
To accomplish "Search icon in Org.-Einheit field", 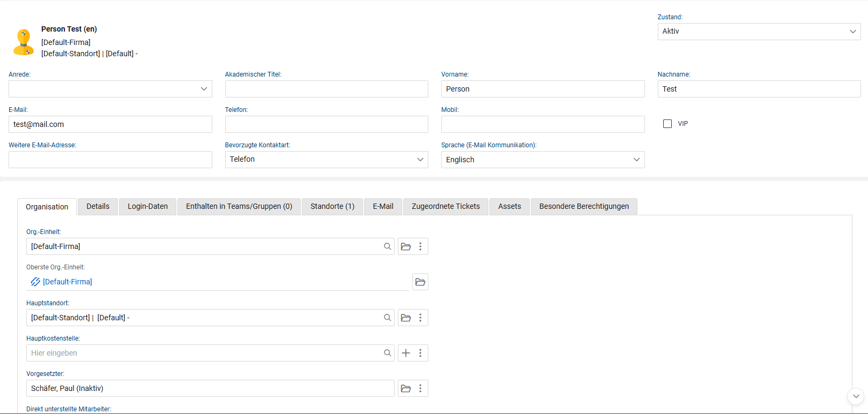I will pos(387,246).
